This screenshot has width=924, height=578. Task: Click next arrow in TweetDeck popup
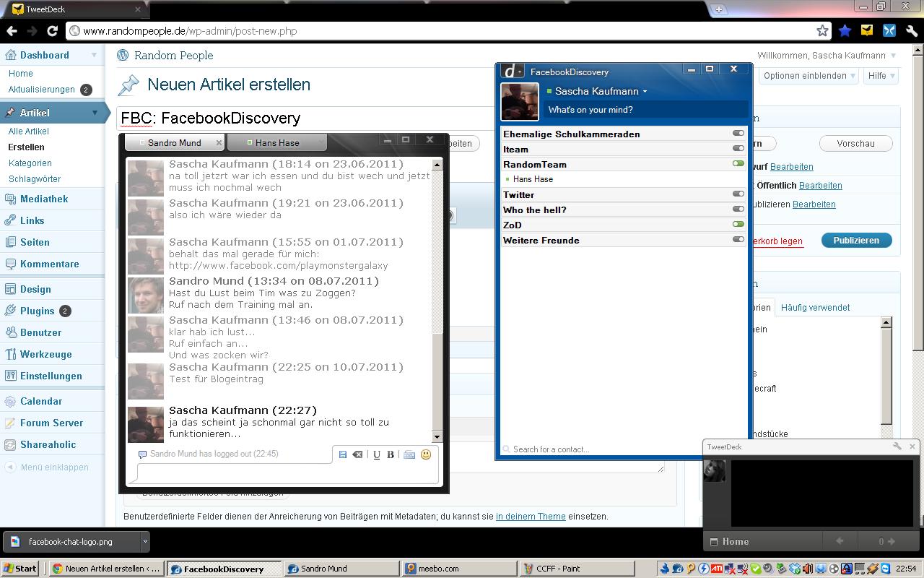(892, 541)
